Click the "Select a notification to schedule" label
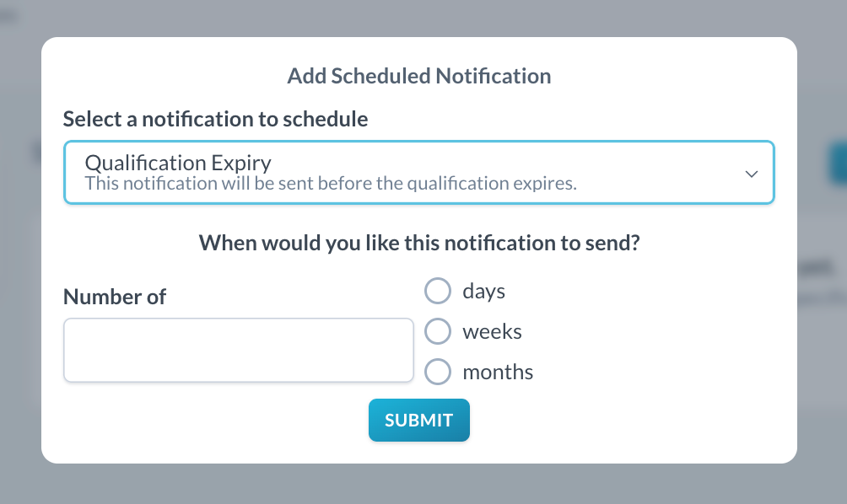 tap(215, 119)
